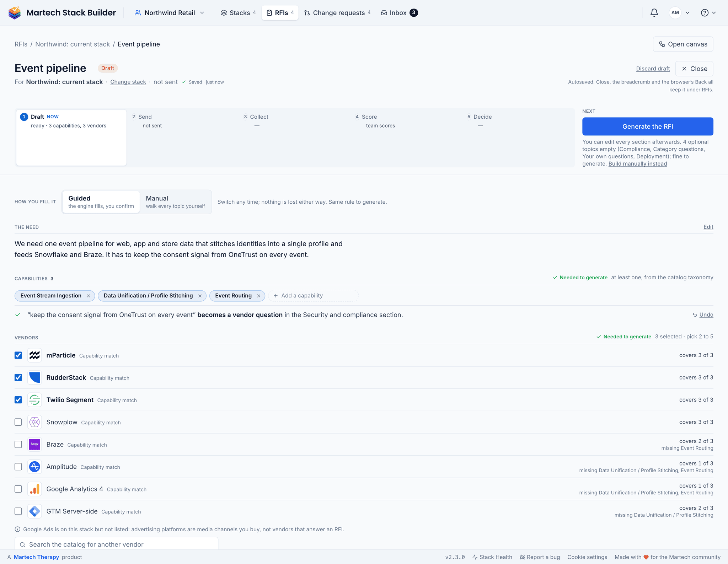Click the mParticle logo icon

point(34,355)
